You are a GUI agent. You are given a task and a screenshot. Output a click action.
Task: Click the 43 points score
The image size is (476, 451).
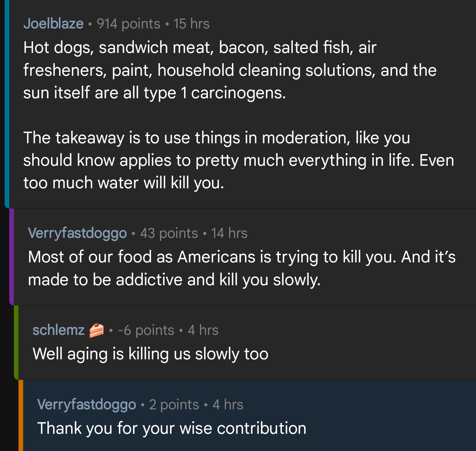click(169, 233)
